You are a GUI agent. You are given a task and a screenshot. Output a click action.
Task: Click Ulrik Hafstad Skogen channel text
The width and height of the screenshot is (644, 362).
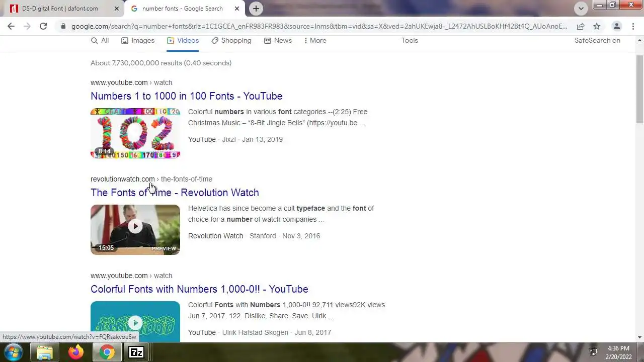[x=255, y=332]
